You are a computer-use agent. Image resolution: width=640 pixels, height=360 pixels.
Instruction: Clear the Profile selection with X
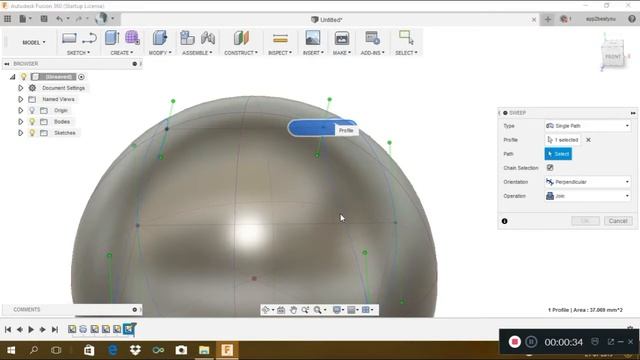coord(588,140)
